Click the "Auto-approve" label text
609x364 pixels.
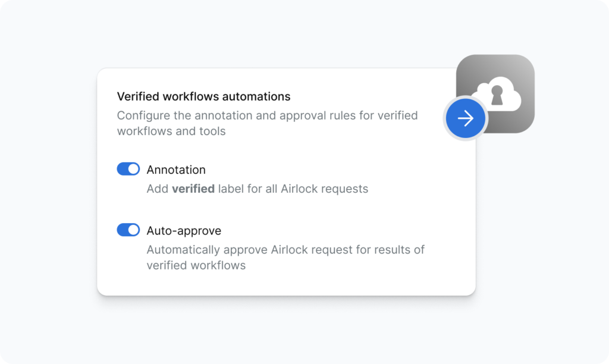pyautogui.click(x=184, y=231)
